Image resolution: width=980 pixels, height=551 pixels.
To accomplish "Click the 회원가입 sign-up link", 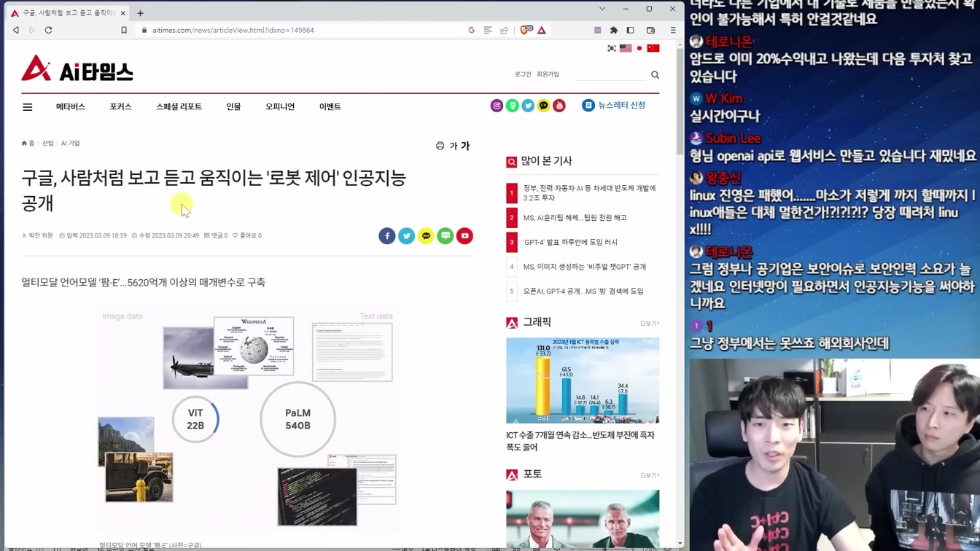I will tap(548, 74).
